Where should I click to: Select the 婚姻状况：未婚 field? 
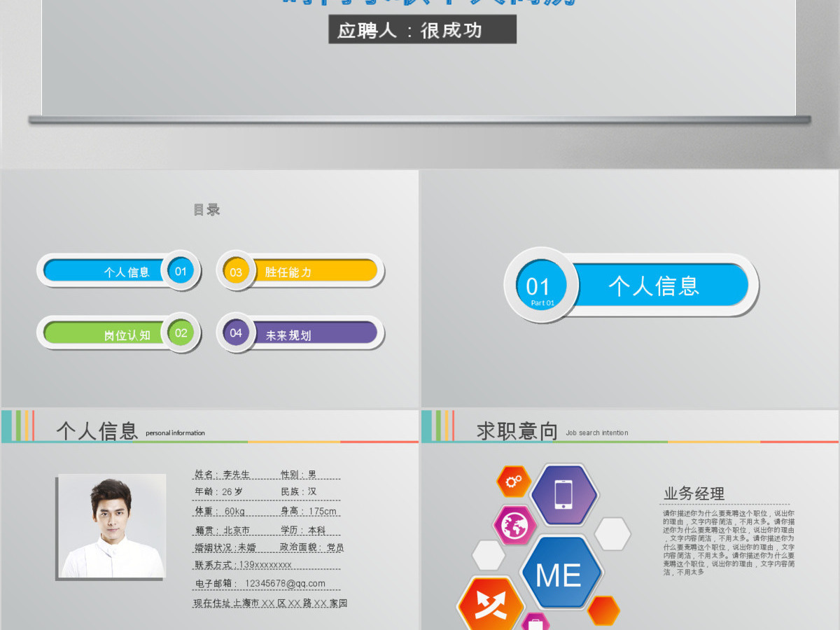tap(225, 547)
